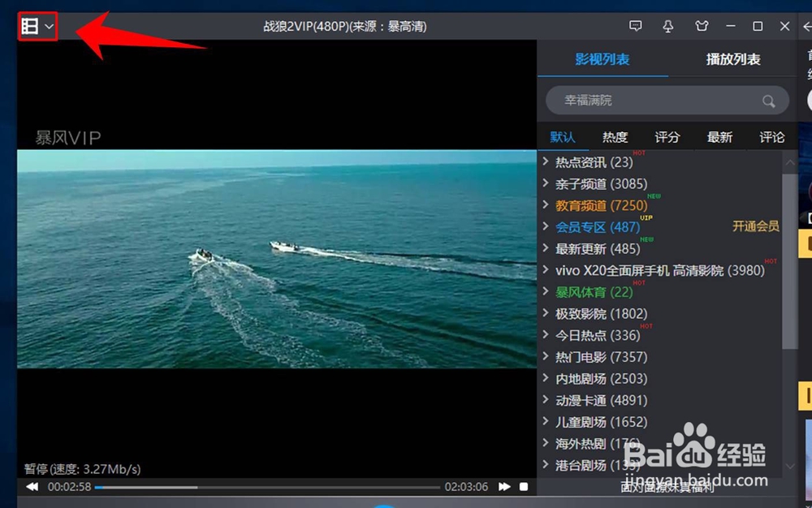This screenshot has height=508, width=812.
Task: Click the search magnifier icon
Action: coord(768,101)
